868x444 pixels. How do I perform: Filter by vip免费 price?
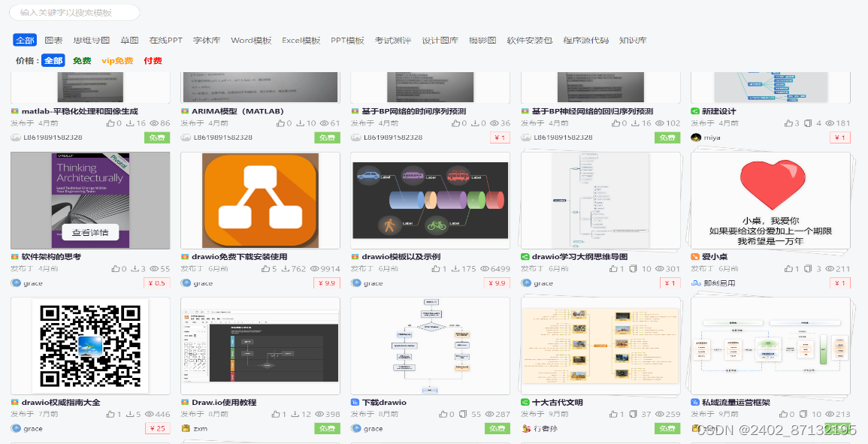click(x=117, y=61)
